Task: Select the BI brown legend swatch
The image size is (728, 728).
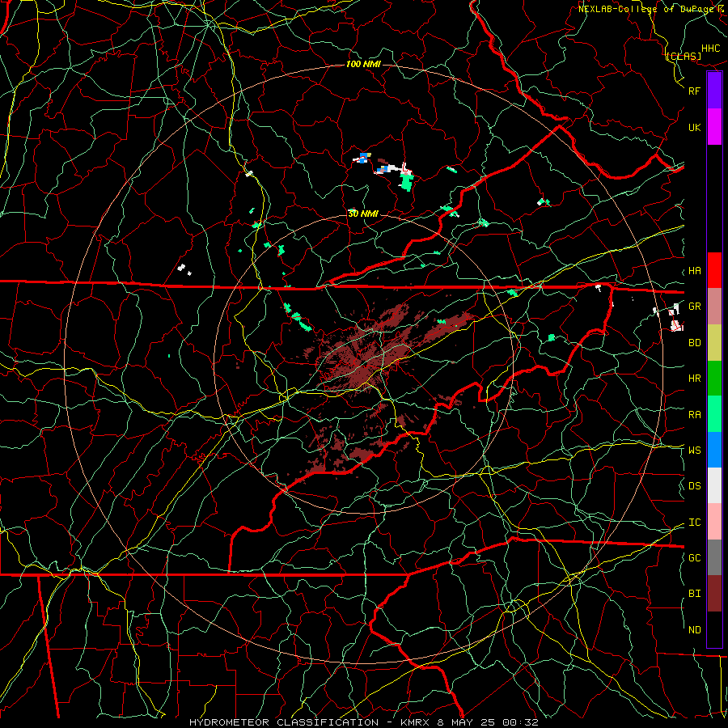Action: 714,594
